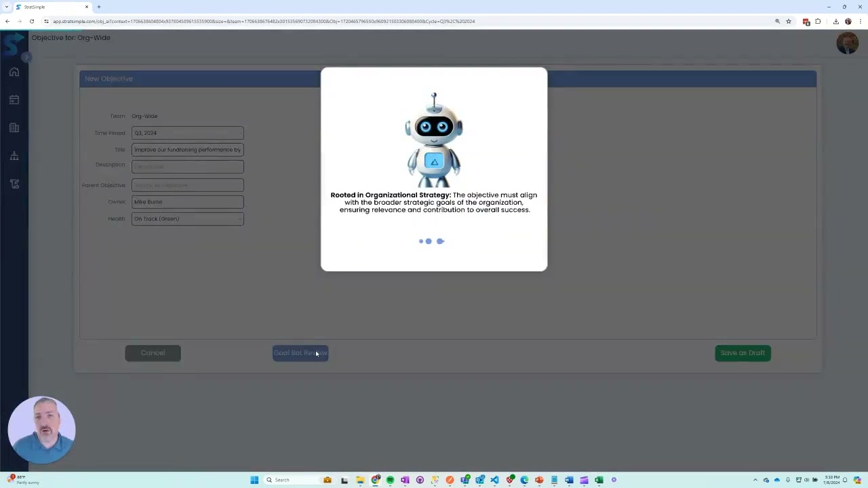The image size is (868, 488).
Task: Click the weather widget in taskbar
Action: pyautogui.click(x=24, y=480)
